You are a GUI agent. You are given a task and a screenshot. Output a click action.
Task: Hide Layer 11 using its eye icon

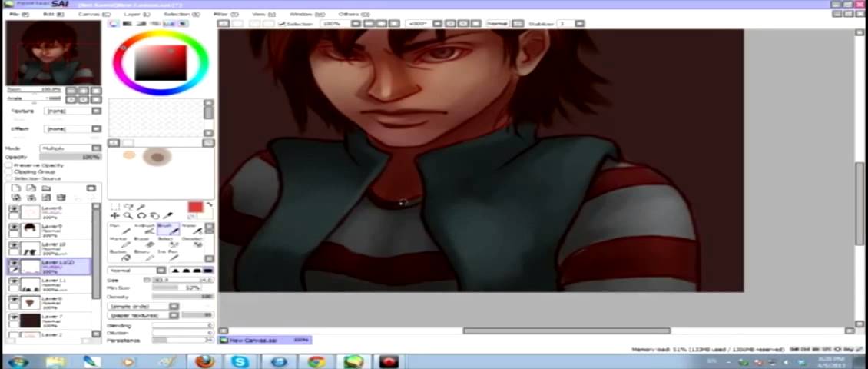tap(14, 281)
